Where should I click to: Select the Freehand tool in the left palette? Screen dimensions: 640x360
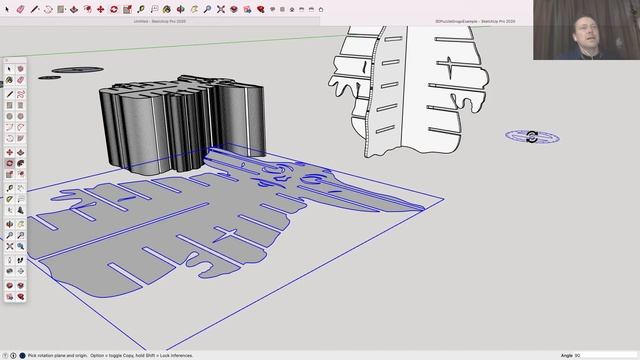(20, 94)
